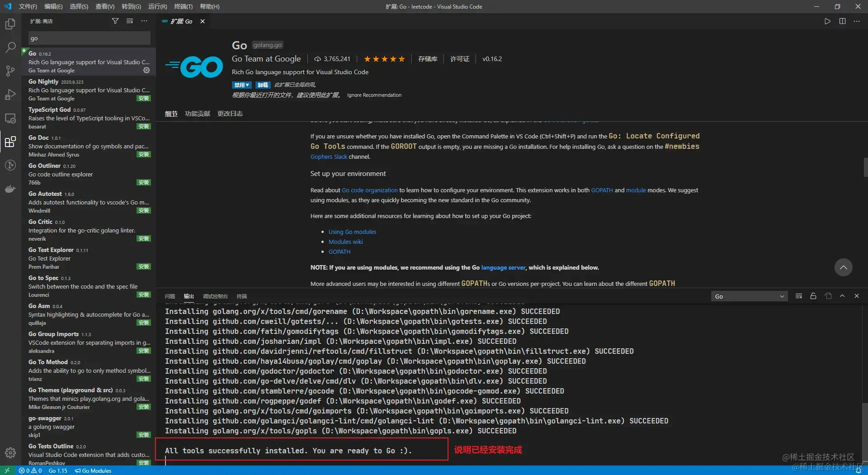Show errors and warnings from status bar
The image size is (868, 475).
(x=30, y=470)
